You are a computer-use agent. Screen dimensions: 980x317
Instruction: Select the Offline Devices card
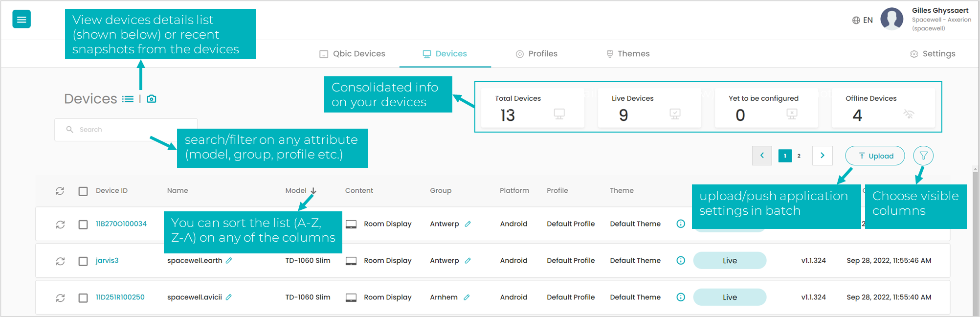883,108
